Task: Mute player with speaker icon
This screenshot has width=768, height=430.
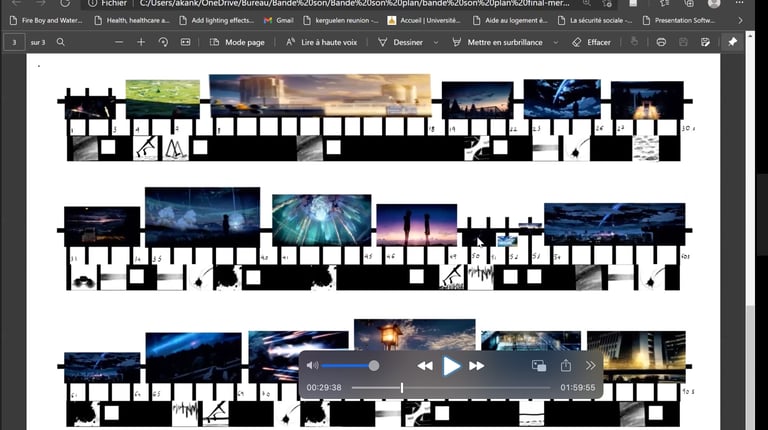Action: click(x=312, y=365)
